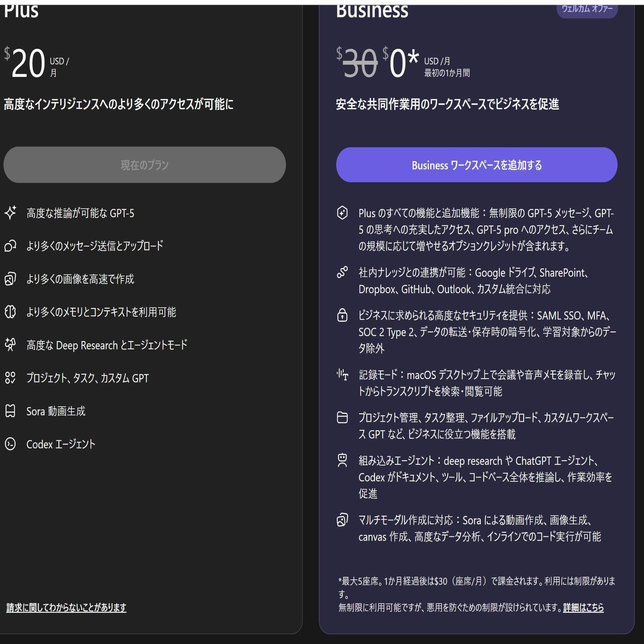Image resolution: width=644 pixels, height=644 pixels.
Task: Click the Plus plan heading
Action: 21,10
